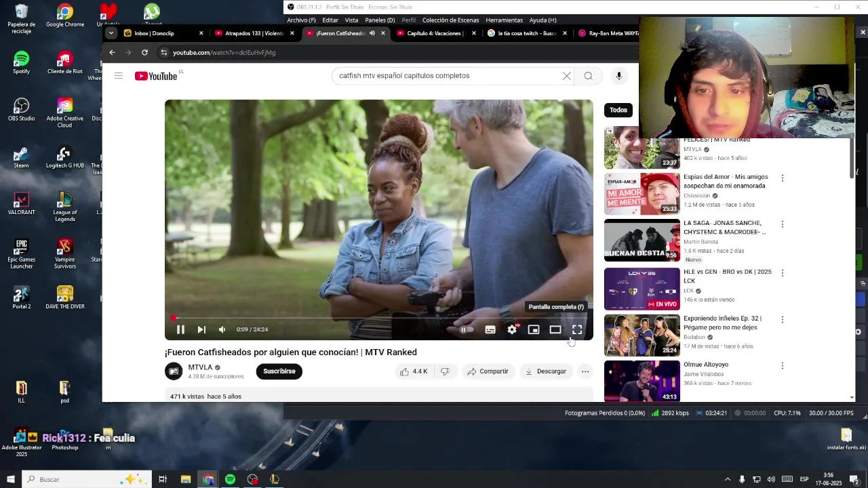This screenshot has height=488, width=868.
Task: View site information icon in address bar
Action: coord(163,52)
